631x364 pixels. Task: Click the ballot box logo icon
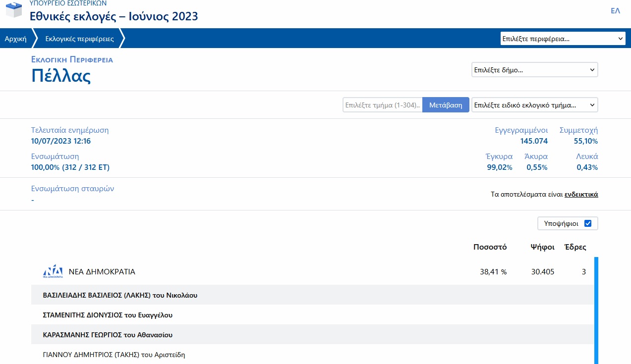coord(14,10)
